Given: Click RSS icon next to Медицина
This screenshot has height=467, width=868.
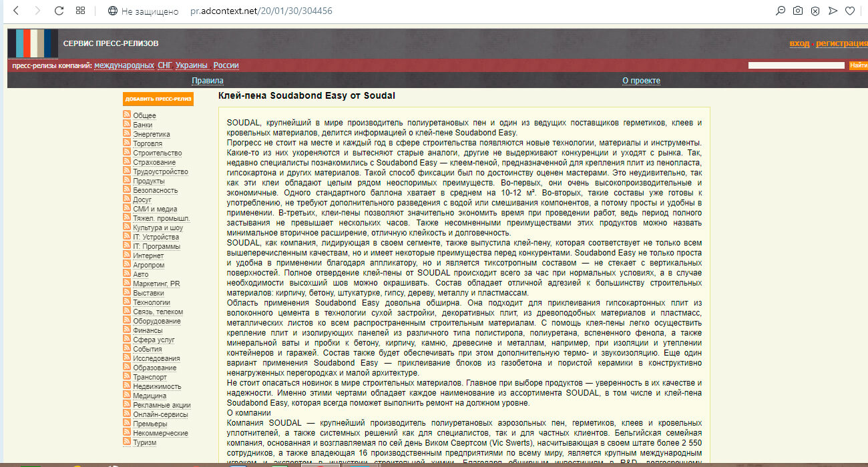Looking at the screenshot, I should [x=127, y=396].
